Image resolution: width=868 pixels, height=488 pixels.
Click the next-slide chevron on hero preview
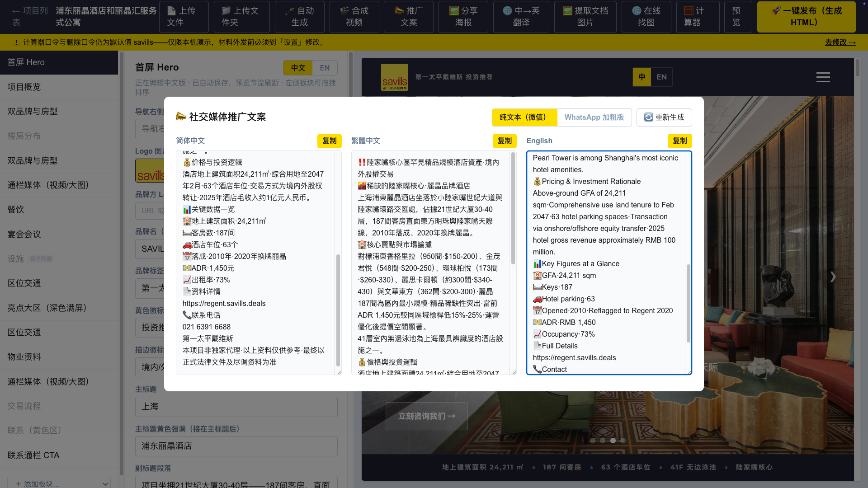click(x=833, y=277)
